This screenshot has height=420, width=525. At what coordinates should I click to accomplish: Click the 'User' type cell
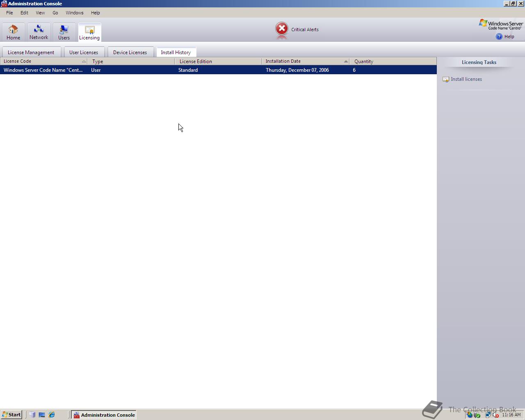click(x=96, y=70)
